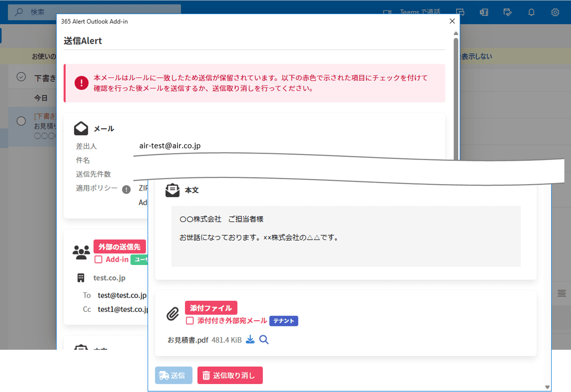Download the お見積書.pdf attachment
The image size is (571, 392).
(250, 339)
